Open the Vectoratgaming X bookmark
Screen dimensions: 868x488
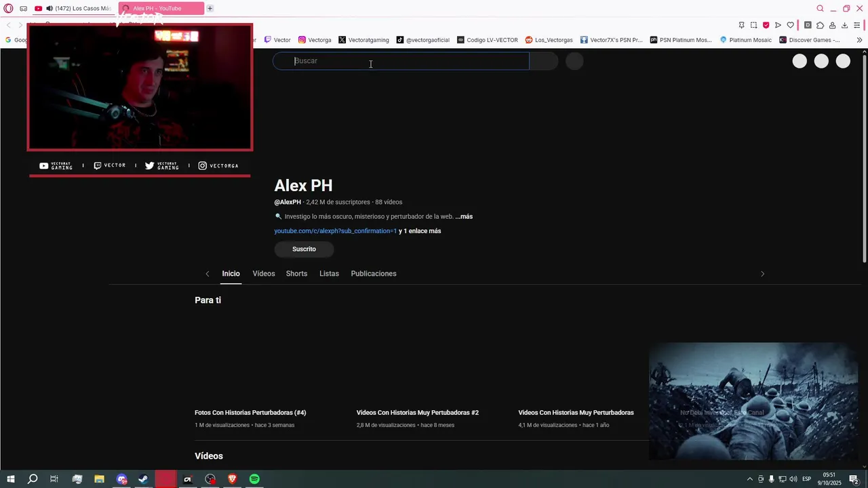pyautogui.click(x=363, y=40)
